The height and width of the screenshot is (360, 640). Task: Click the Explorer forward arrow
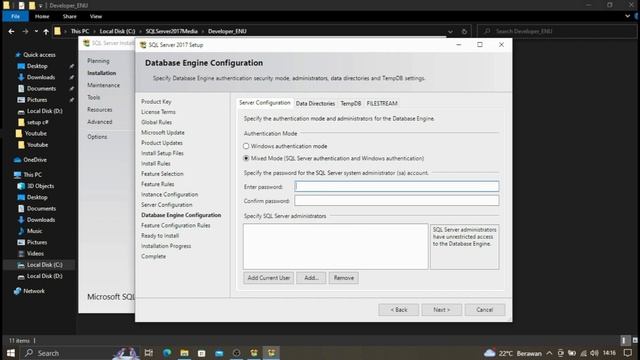pyautogui.click(x=25, y=31)
